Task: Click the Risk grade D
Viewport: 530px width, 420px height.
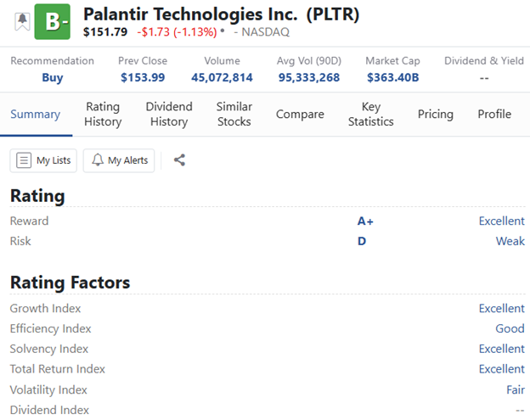Action: 362,241
